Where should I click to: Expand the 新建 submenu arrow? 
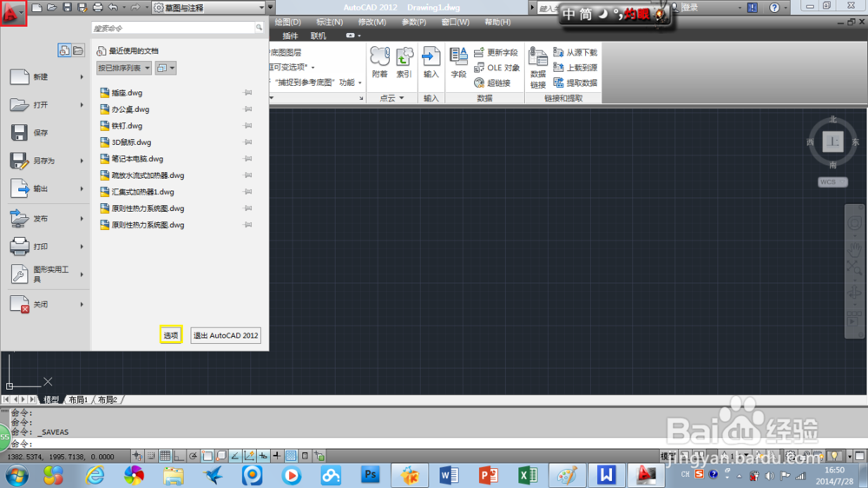[x=82, y=77]
